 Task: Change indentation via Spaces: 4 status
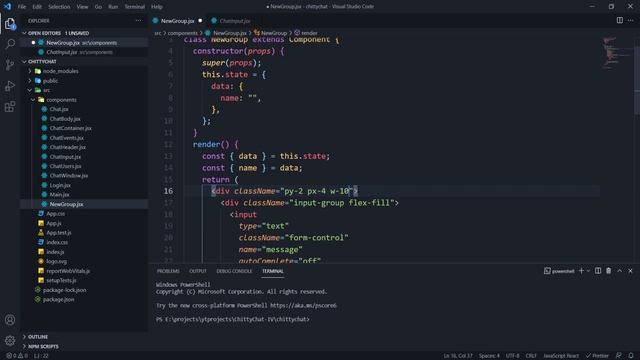click(x=489, y=356)
